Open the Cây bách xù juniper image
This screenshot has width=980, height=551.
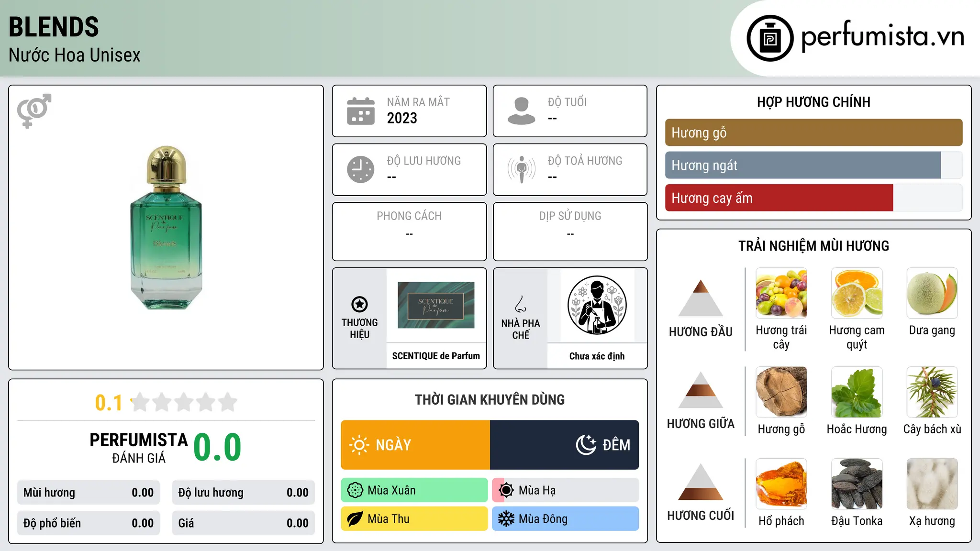tap(932, 392)
